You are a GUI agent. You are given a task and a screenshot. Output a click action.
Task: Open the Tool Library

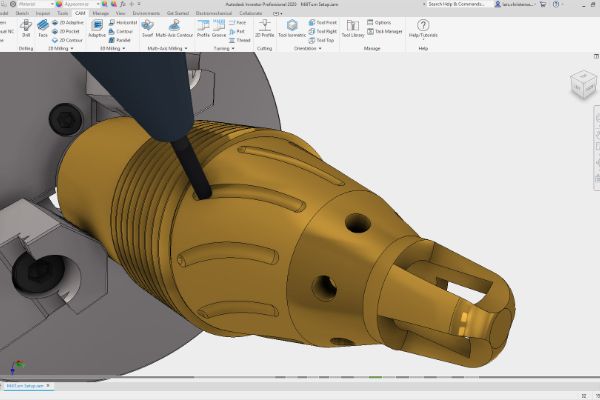pyautogui.click(x=353, y=29)
